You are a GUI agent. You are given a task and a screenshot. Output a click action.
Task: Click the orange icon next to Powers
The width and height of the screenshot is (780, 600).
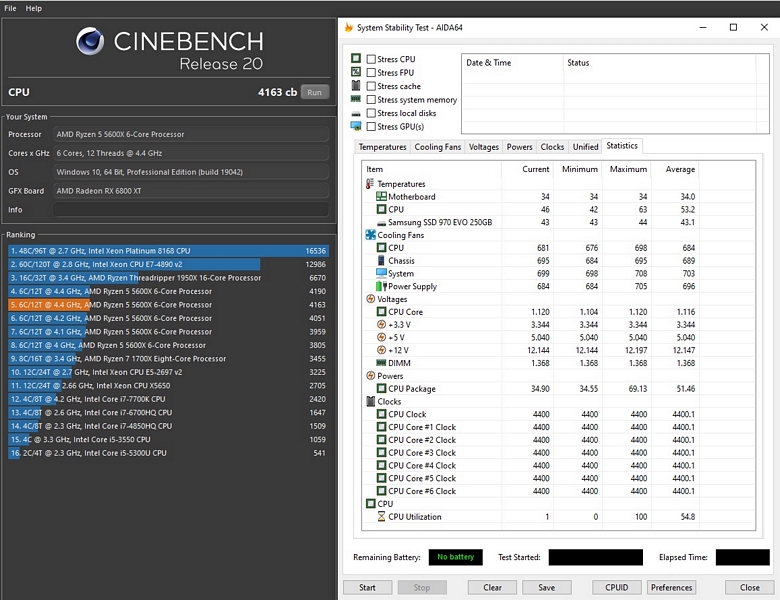coord(371,376)
